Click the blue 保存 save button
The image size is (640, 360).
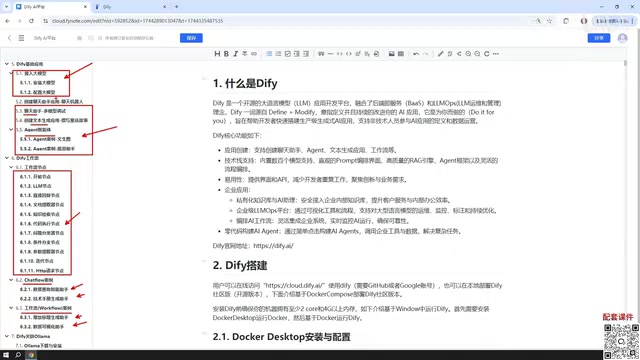tap(191, 38)
